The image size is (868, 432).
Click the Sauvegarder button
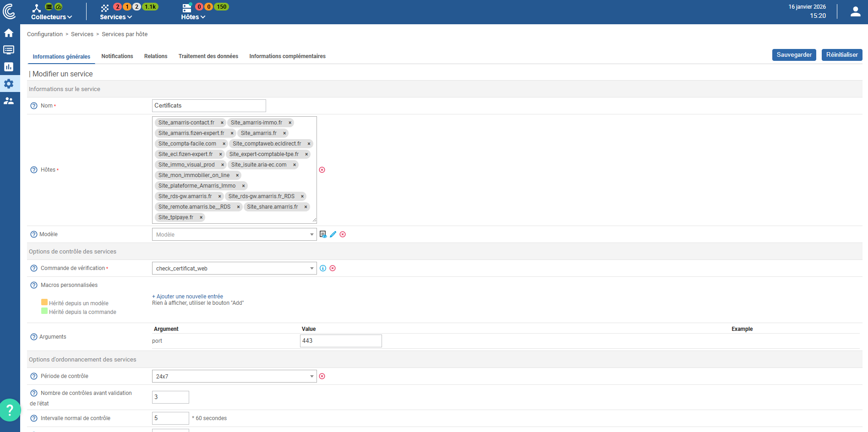tap(794, 55)
